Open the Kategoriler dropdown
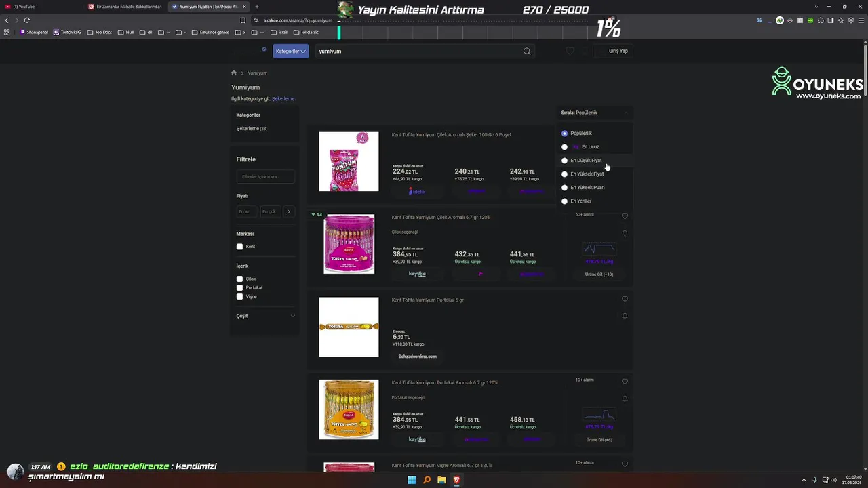 [x=291, y=51]
